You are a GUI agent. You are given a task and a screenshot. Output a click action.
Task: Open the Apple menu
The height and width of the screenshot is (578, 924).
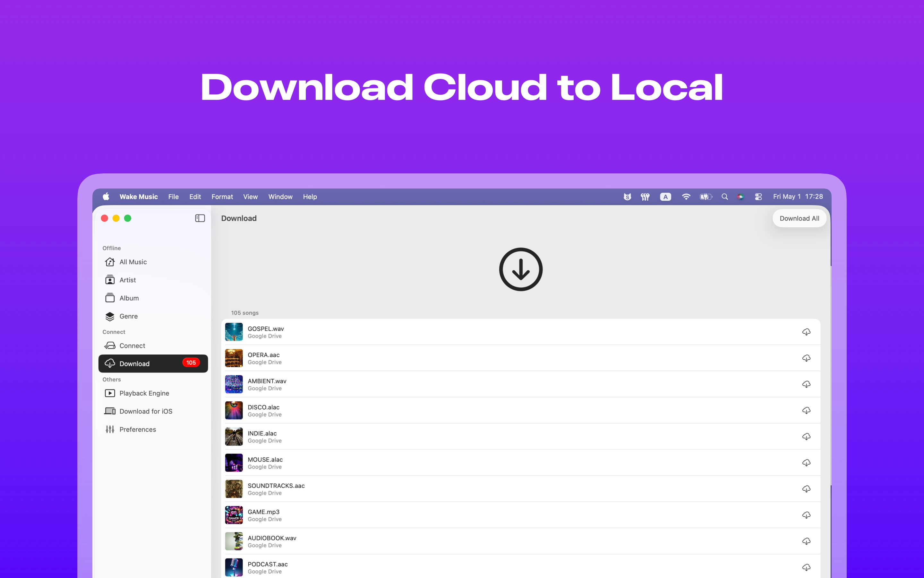pos(106,197)
